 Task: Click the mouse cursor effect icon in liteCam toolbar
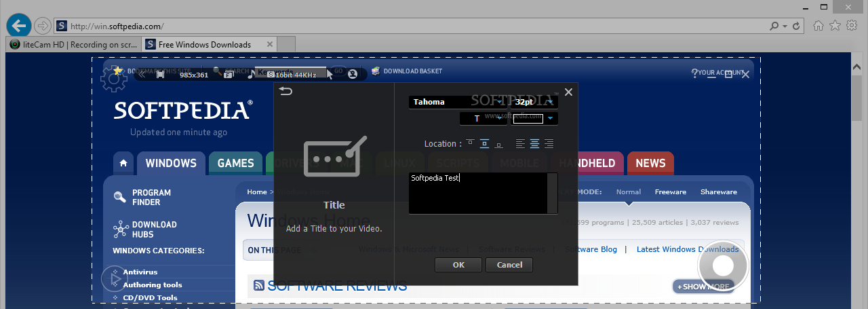(x=330, y=75)
